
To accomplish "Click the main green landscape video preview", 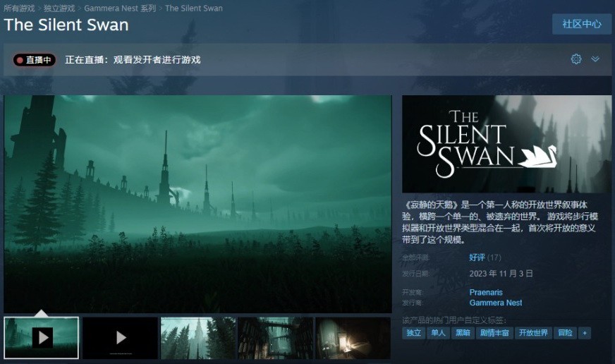I will pos(197,204).
